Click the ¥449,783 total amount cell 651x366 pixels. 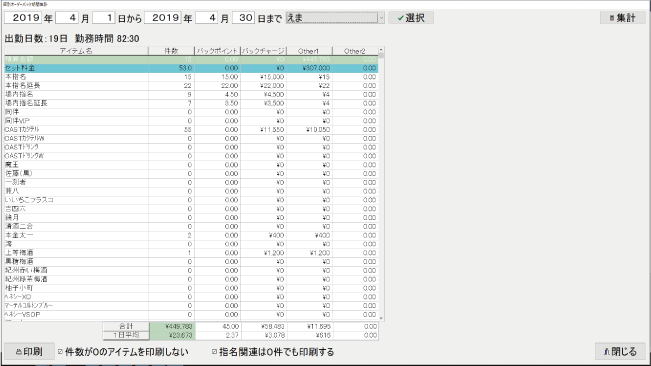[x=172, y=326]
